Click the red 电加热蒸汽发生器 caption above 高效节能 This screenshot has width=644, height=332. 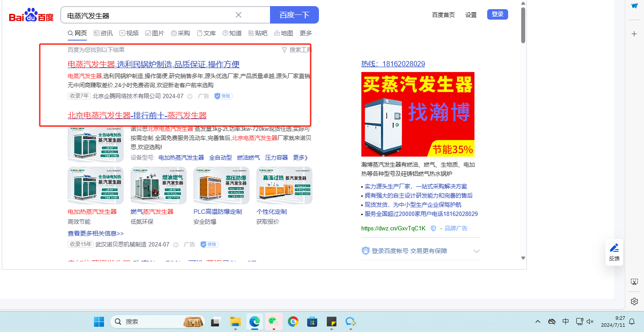pyautogui.click(x=92, y=212)
